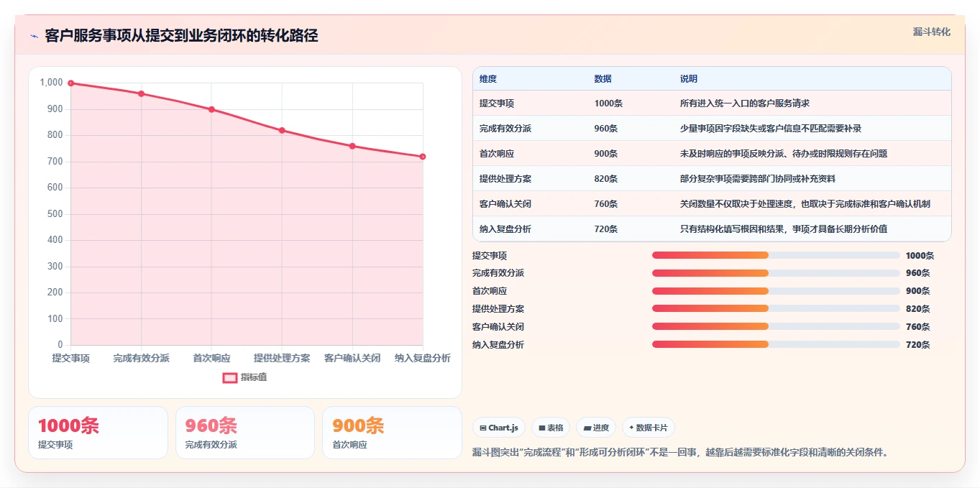Click the 提供处理方案 table cell
The image size is (980, 488).
tap(505, 179)
